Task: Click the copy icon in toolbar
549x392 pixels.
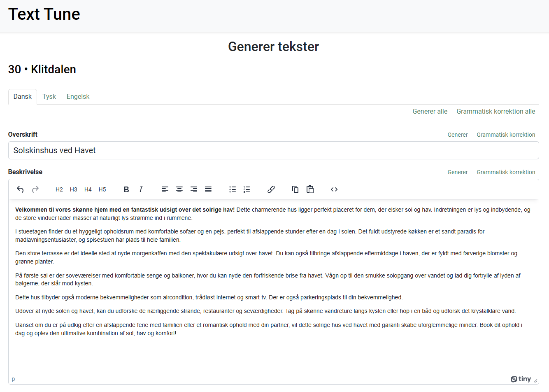Action: tap(295, 189)
